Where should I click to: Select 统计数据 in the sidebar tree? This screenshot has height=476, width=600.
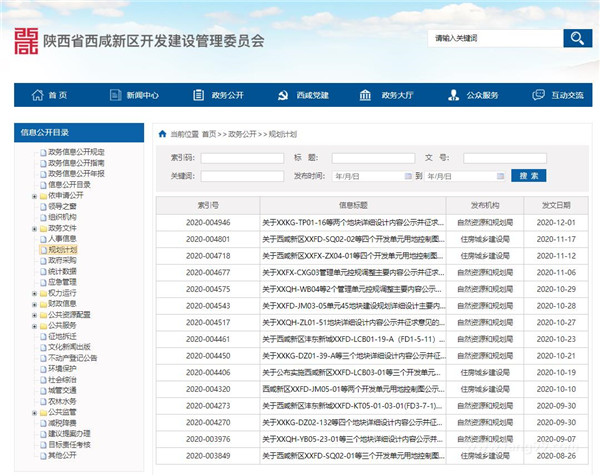pos(62,271)
